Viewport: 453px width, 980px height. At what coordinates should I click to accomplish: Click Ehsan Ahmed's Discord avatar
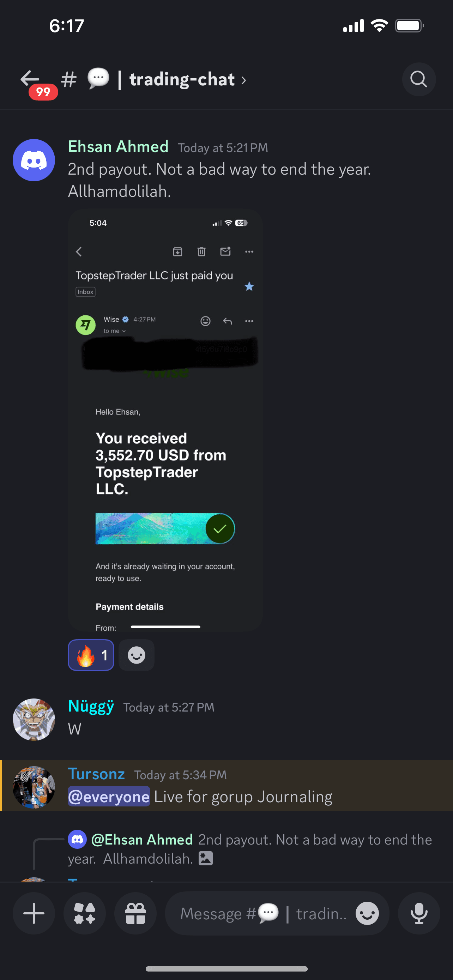click(x=34, y=160)
